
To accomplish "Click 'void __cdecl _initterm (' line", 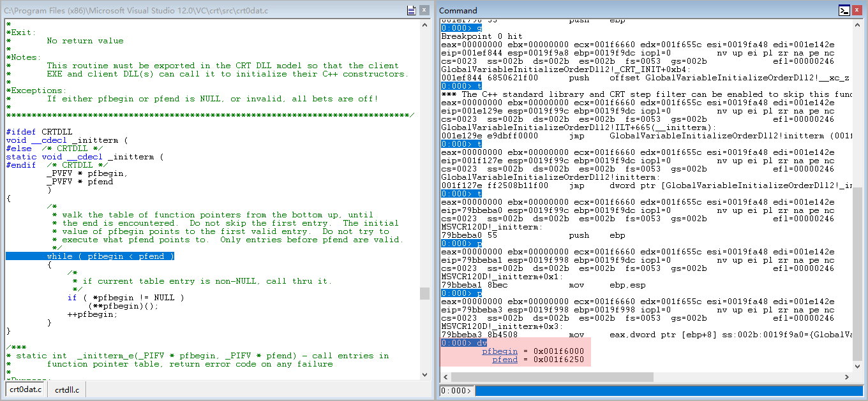I will click(x=67, y=140).
